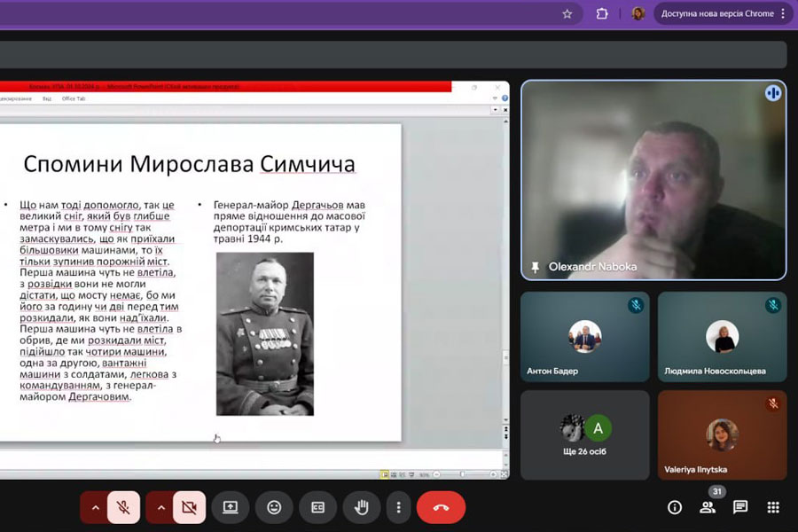
Task: Click the text 'Генерал-майор Дергачьов мав'
Action: [x=289, y=205]
